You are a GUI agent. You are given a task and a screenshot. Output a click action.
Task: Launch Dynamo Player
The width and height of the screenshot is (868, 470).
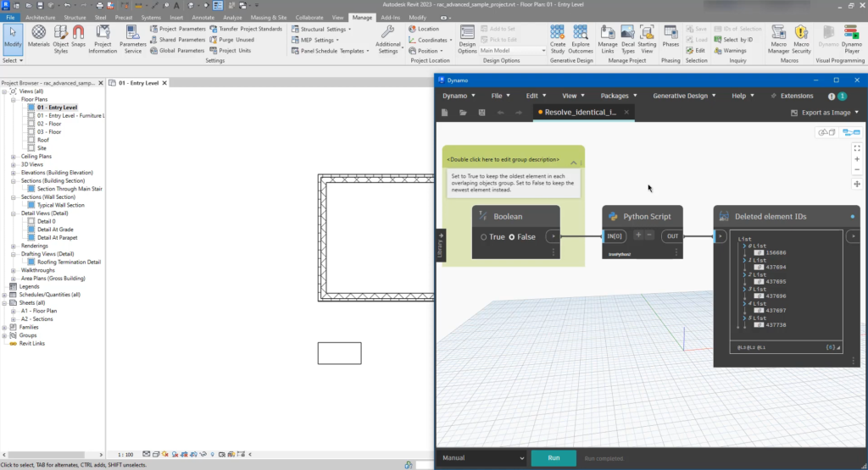pos(851,39)
